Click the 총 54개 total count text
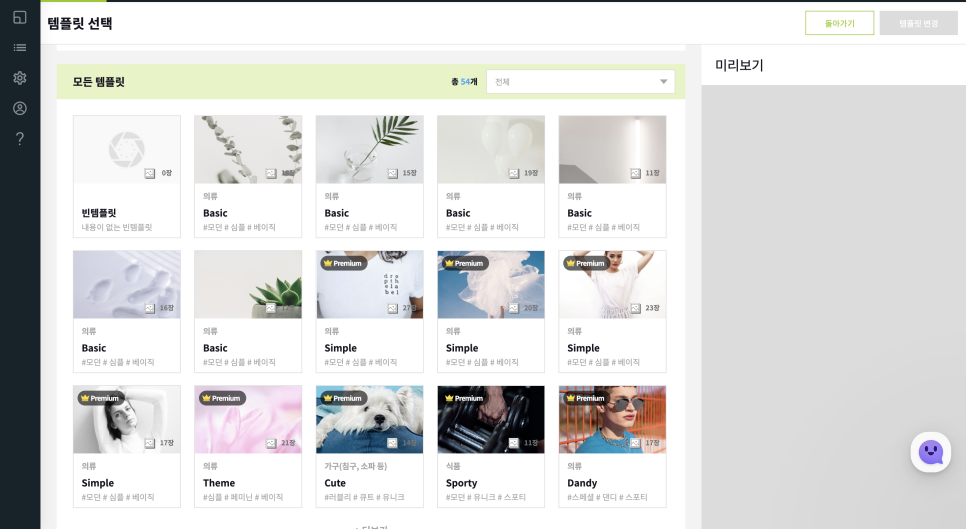The image size is (966, 529). (464, 82)
